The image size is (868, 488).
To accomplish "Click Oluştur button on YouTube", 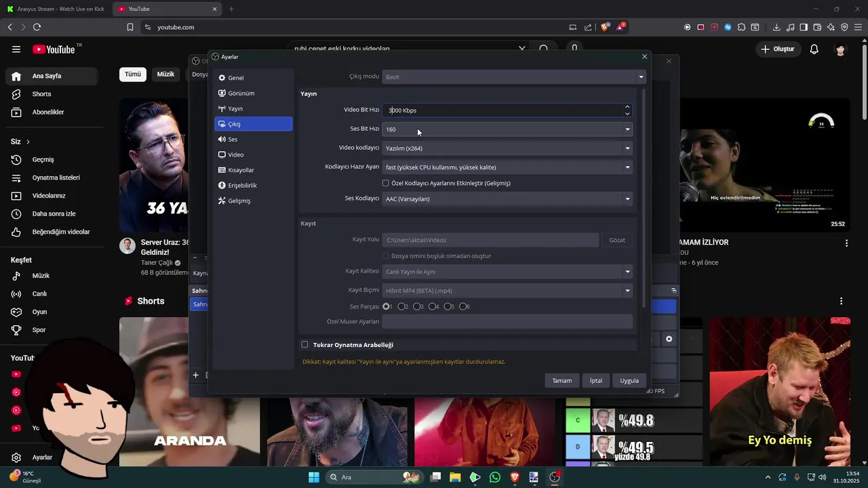I will 777,49.
